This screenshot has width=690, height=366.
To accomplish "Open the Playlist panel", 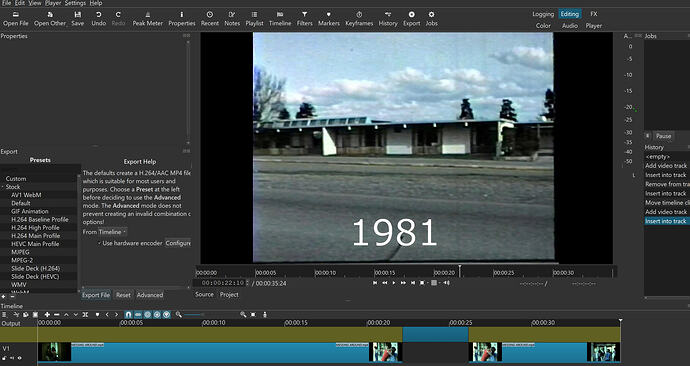I will [254, 19].
